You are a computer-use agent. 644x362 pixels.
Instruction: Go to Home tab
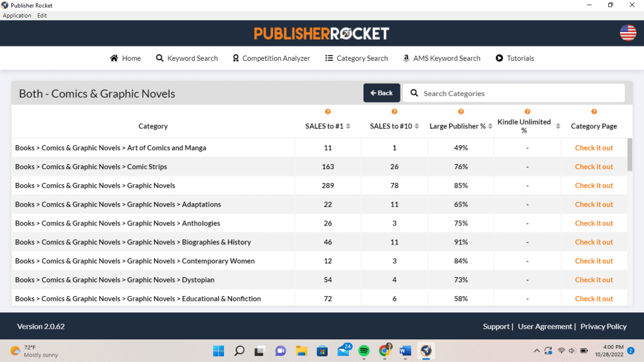[125, 58]
